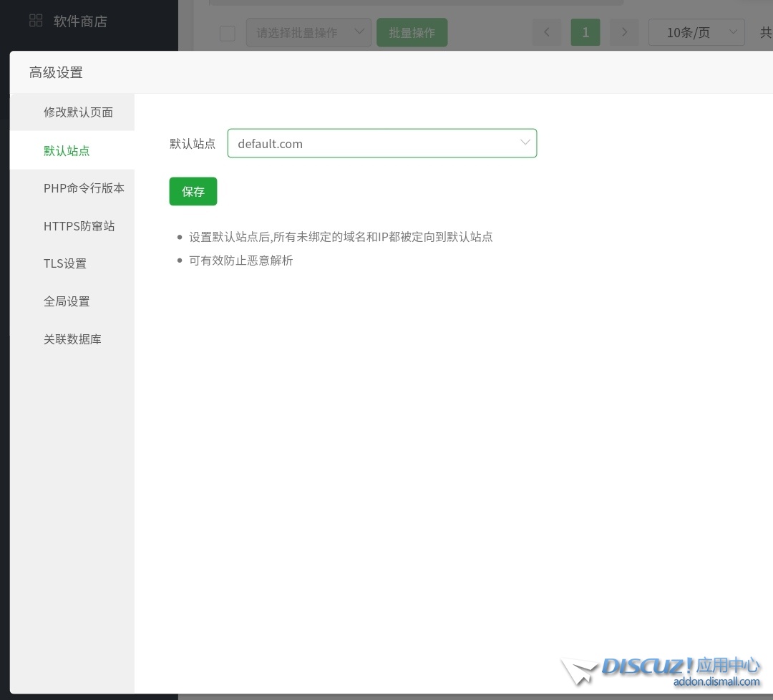The height and width of the screenshot is (700, 773).
Task: Click the 高级设置 dialog title
Action: 57,72
